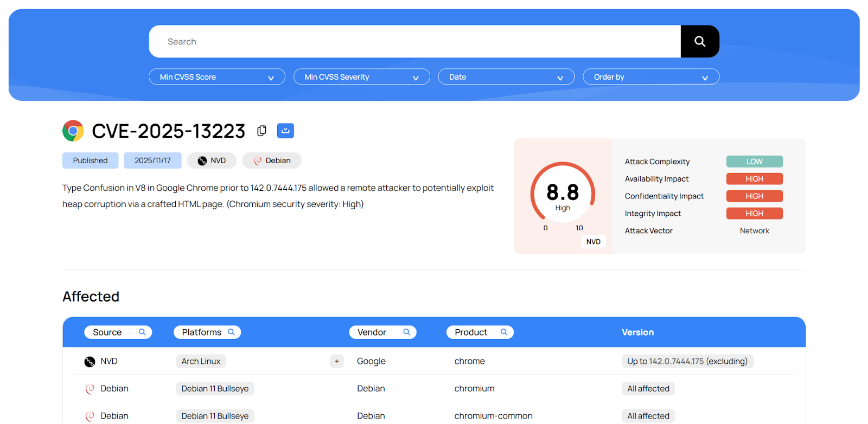Copy the CVE-2025-13223 identifier
Screen dimensions: 868x424
coord(261,131)
